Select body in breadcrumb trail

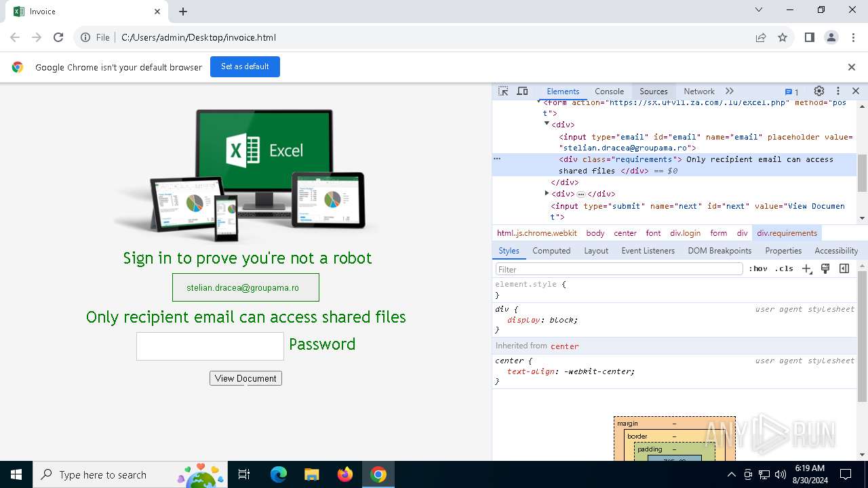coord(595,233)
